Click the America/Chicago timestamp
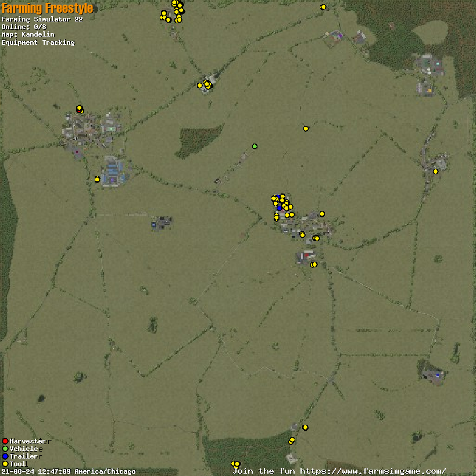The height and width of the screenshot is (476, 476). [69, 471]
